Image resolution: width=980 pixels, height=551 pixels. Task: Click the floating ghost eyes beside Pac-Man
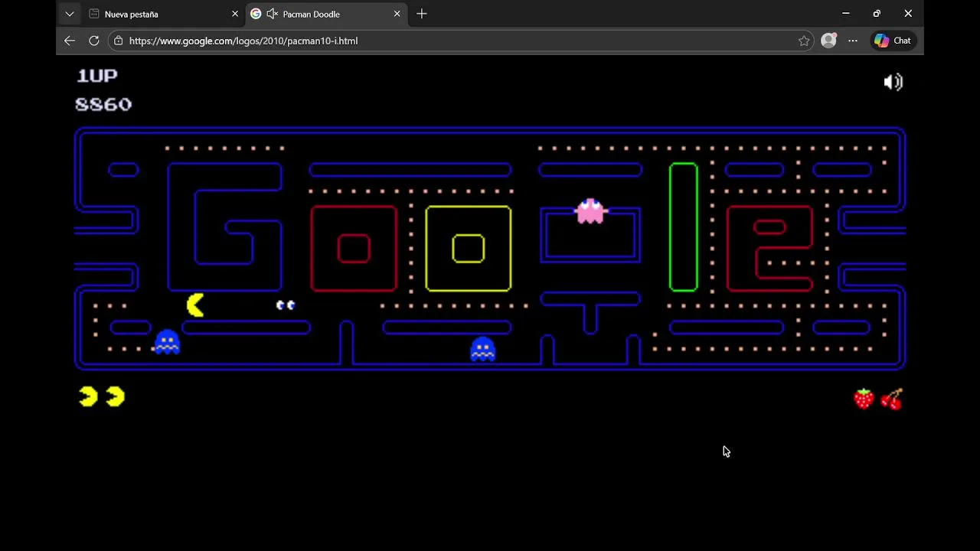pos(286,305)
